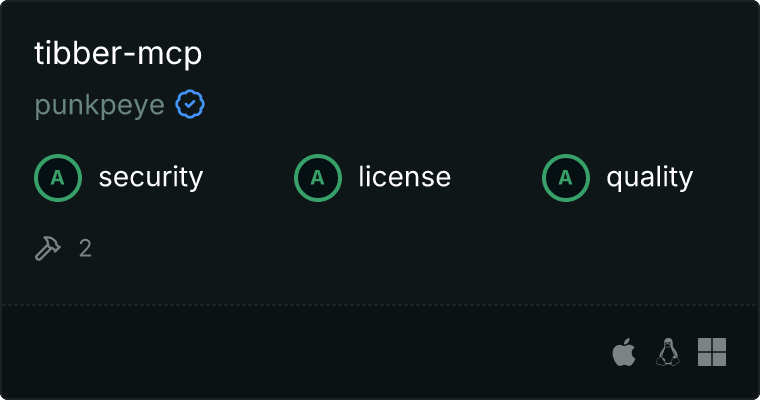Click the green A circle beside security
760x400 pixels.
(x=58, y=178)
